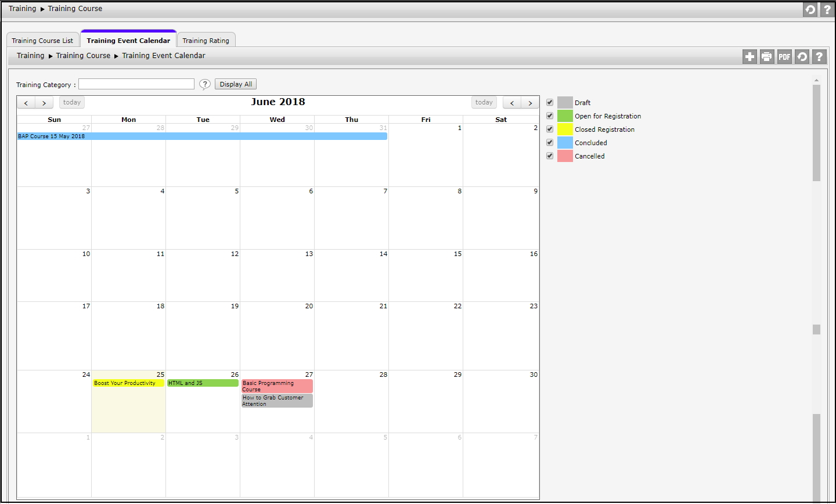Open the Training Rating tab
Viewport: 836px width, 504px height.
(x=206, y=39)
